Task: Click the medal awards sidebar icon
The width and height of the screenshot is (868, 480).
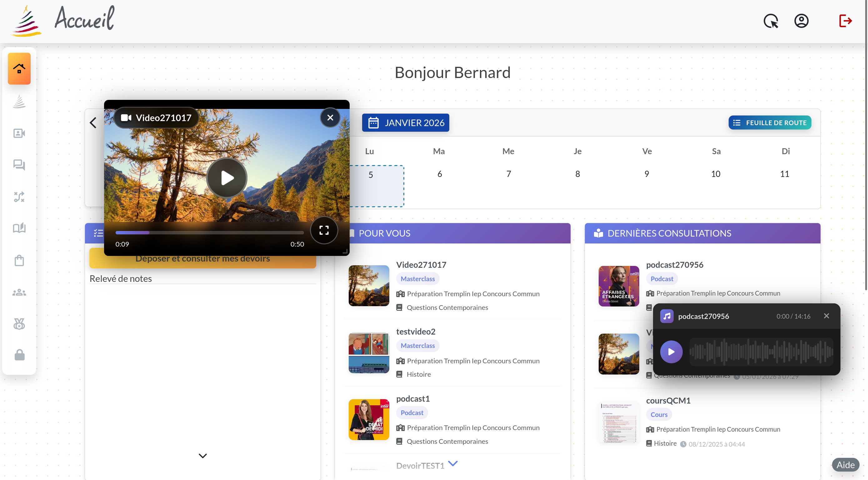Action: [19, 324]
